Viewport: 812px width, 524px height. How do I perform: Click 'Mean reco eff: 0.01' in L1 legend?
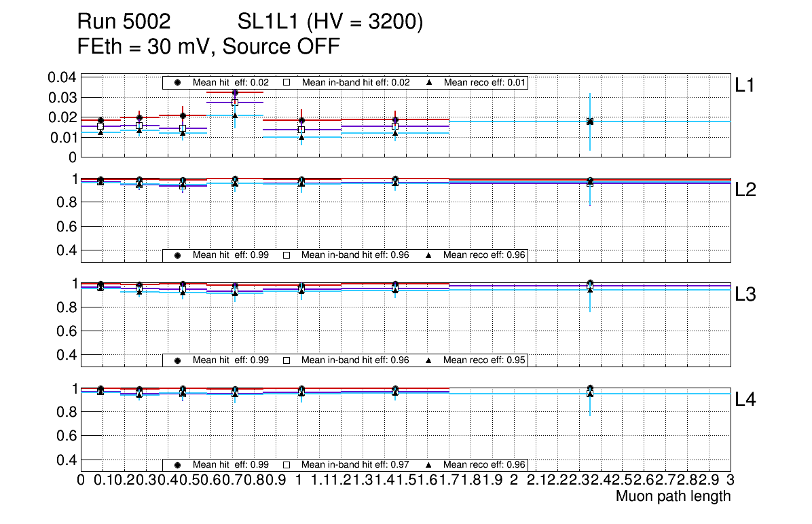click(484, 83)
